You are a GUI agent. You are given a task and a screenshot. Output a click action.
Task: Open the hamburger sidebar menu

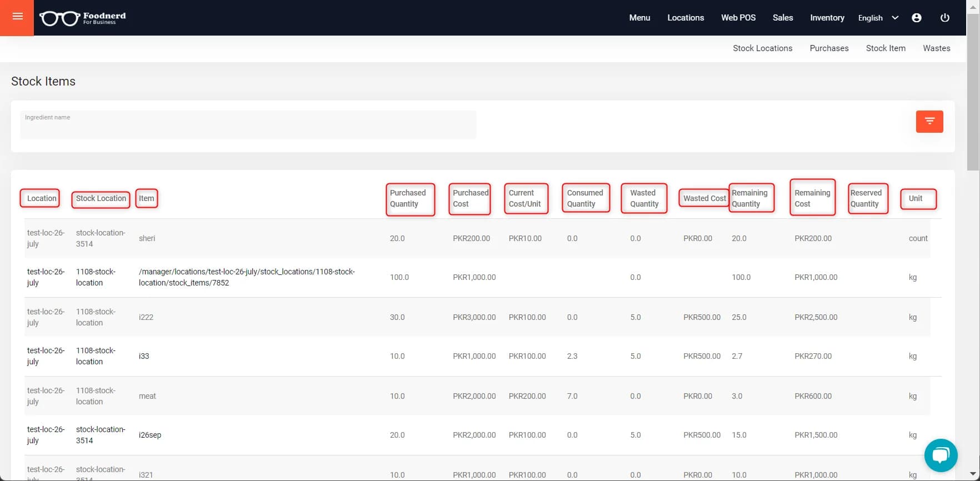tap(17, 17)
